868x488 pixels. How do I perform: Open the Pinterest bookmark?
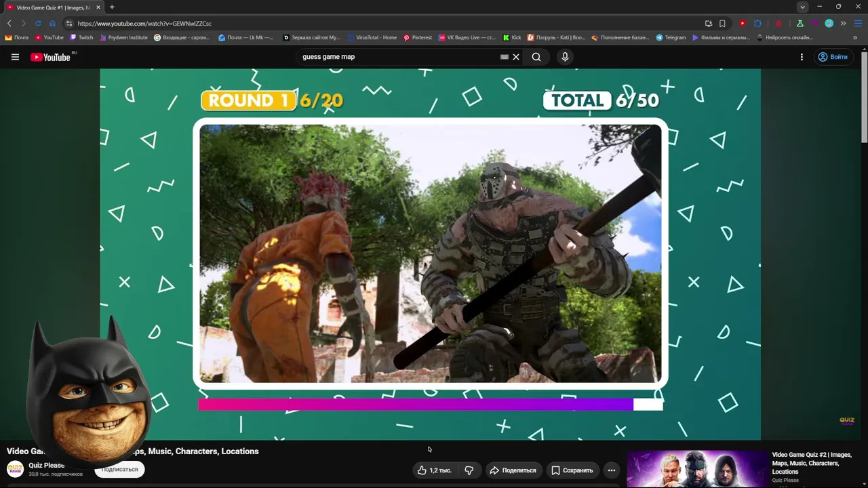(418, 37)
